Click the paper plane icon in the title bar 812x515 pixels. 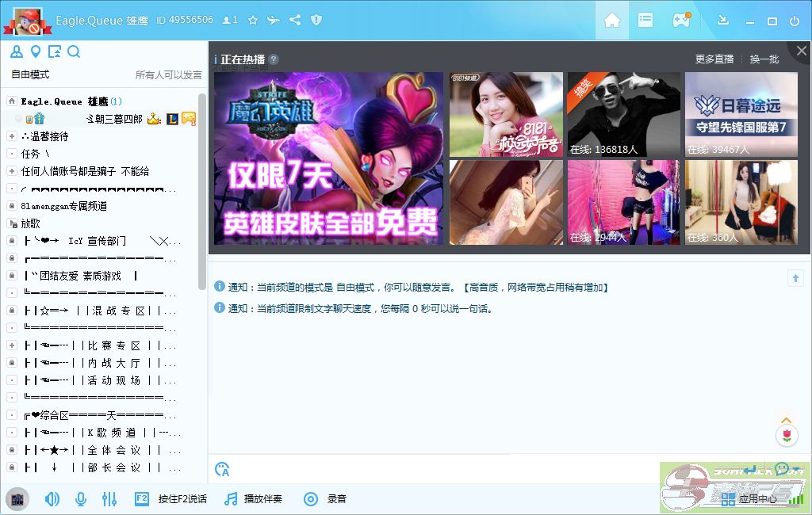(274, 20)
